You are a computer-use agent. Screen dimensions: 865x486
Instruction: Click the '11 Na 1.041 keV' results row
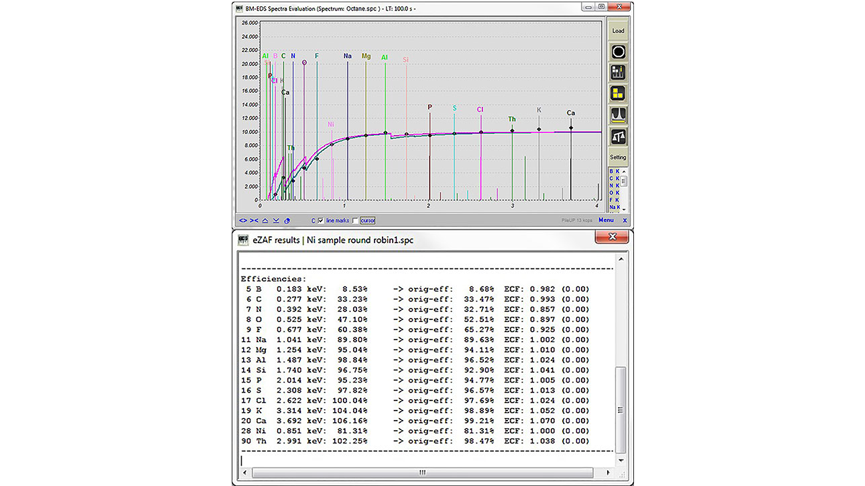(x=415, y=340)
